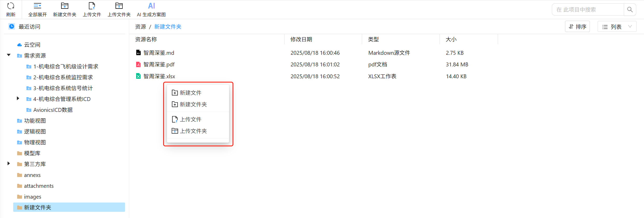Click the 资源名称 column header
This screenshot has width=644, height=218.
click(146, 39)
